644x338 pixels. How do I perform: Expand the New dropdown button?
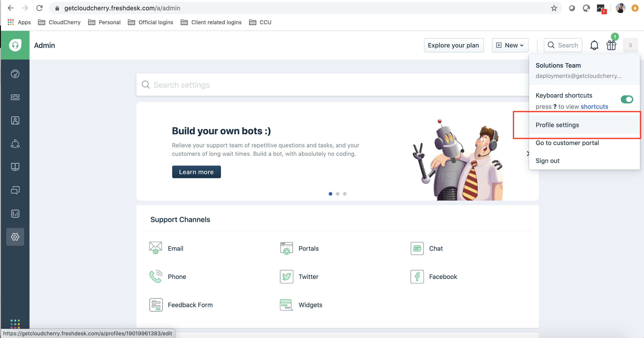pyautogui.click(x=510, y=45)
